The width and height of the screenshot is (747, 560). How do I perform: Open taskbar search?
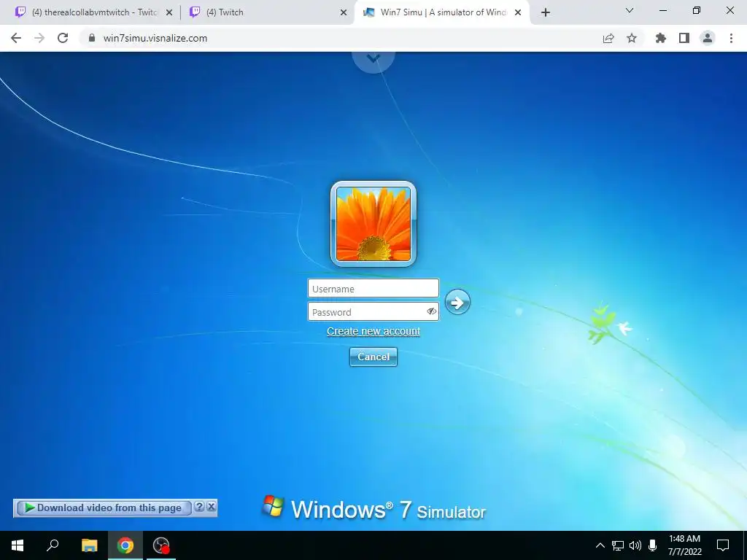[x=53, y=545]
